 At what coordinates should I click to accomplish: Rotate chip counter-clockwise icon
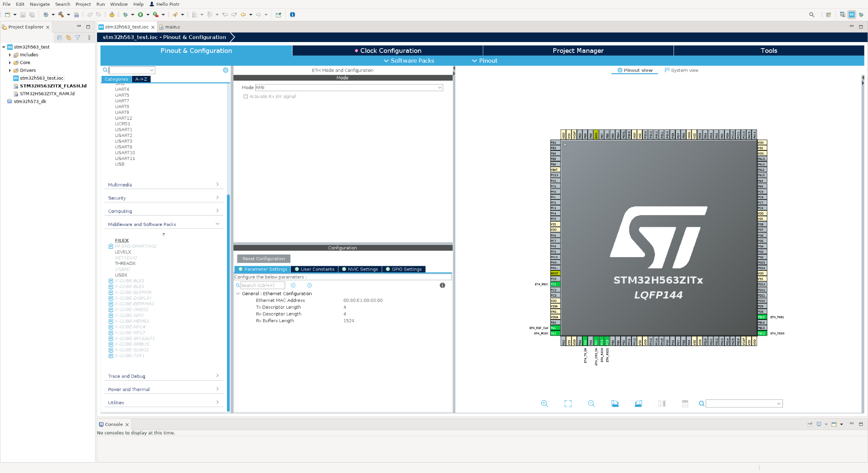pos(638,404)
